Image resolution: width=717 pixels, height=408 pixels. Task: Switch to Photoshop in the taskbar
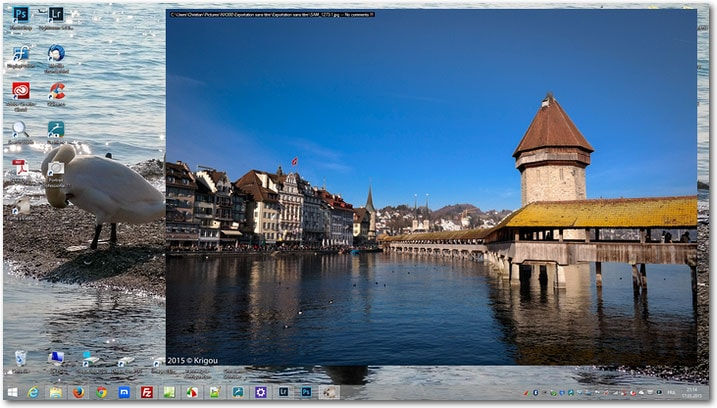[306, 392]
